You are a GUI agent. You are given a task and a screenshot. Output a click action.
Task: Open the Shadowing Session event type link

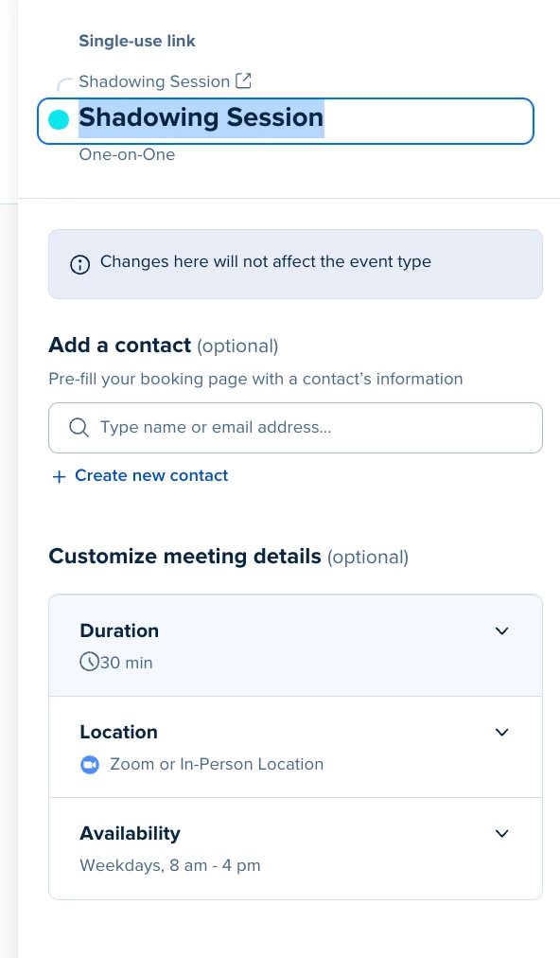click(x=154, y=81)
